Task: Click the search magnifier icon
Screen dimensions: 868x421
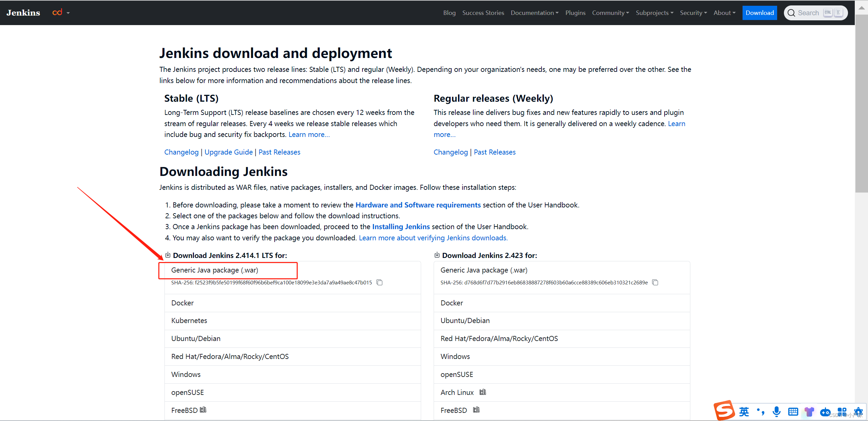Action: [x=791, y=13]
